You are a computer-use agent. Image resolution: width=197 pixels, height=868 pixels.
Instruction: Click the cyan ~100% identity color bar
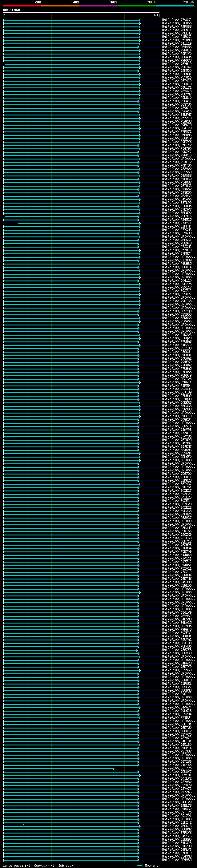click(175, 6)
